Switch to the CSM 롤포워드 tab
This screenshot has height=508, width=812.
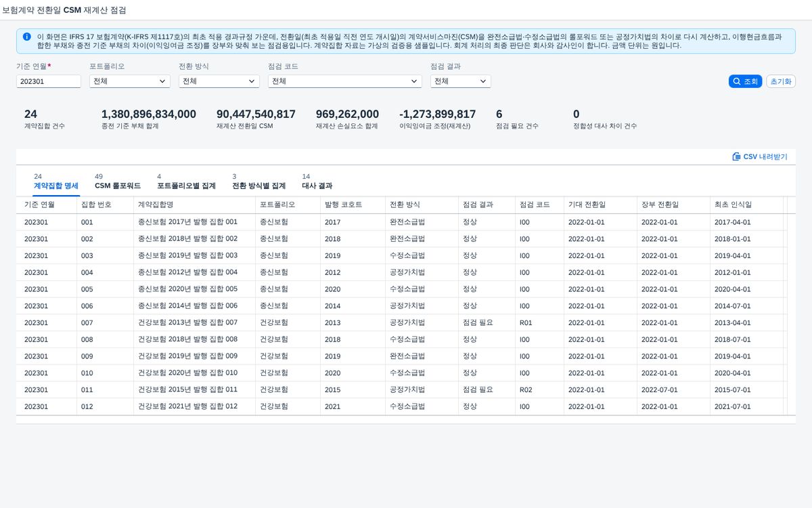pyautogui.click(x=118, y=182)
